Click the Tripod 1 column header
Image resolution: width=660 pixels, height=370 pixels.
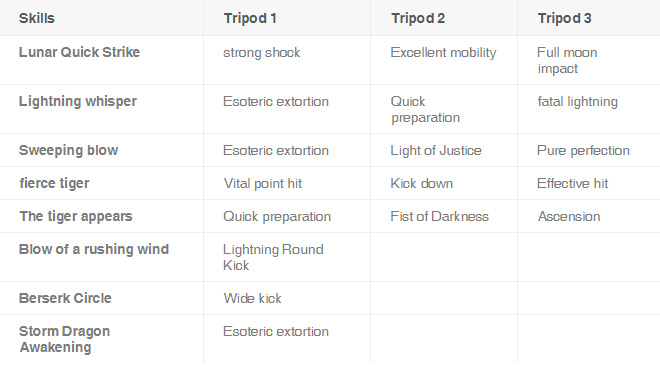(250, 19)
